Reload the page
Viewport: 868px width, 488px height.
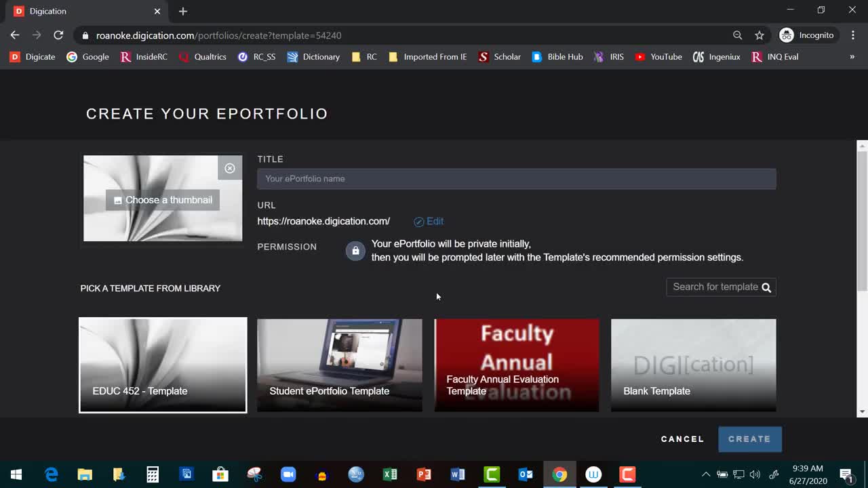tap(58, 35)
